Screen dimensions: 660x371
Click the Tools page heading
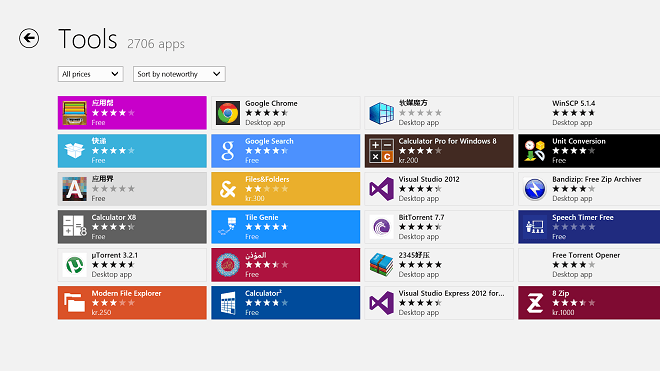[x=88, y=39]
